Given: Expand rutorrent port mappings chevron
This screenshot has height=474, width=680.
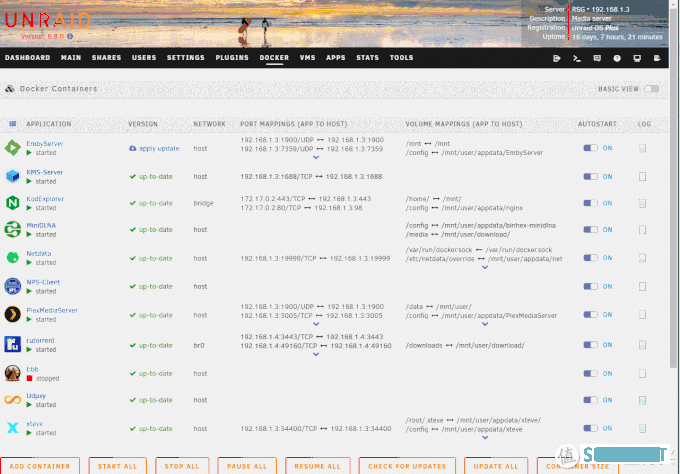Looking at the screenshot, I should (x=316, y=354).
